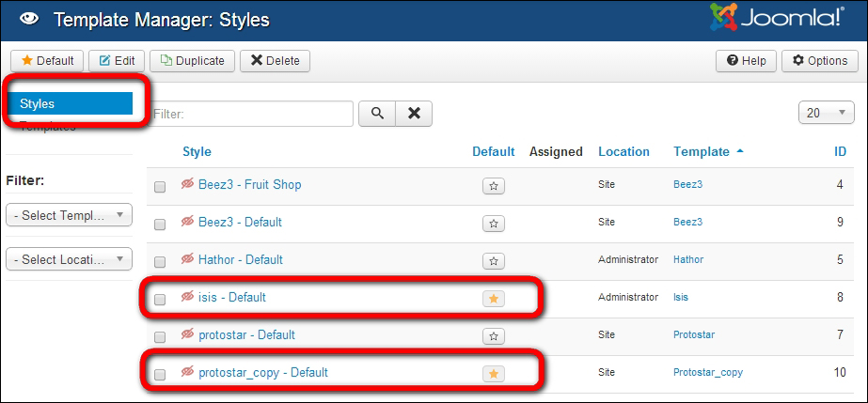The width and height of the screenshot is (868, 403).
Task: Open the protostar_copy - Default style
Action: tap(263, 373)
